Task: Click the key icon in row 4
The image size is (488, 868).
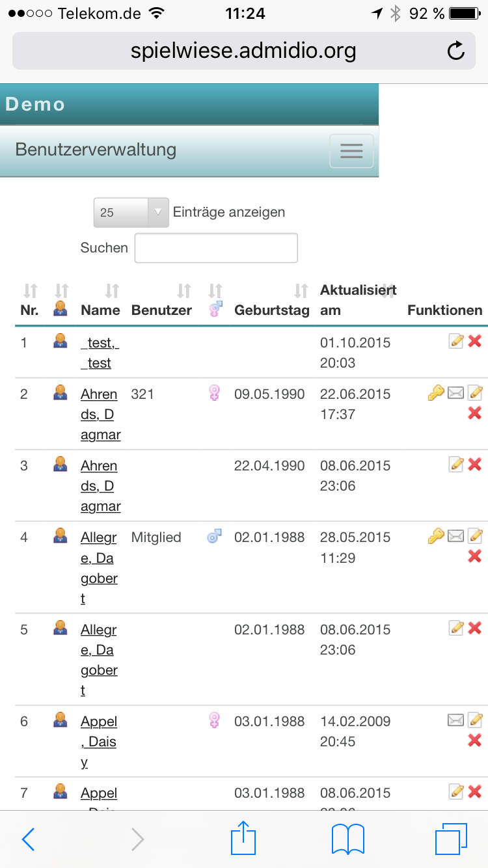Action: (435, 536)
